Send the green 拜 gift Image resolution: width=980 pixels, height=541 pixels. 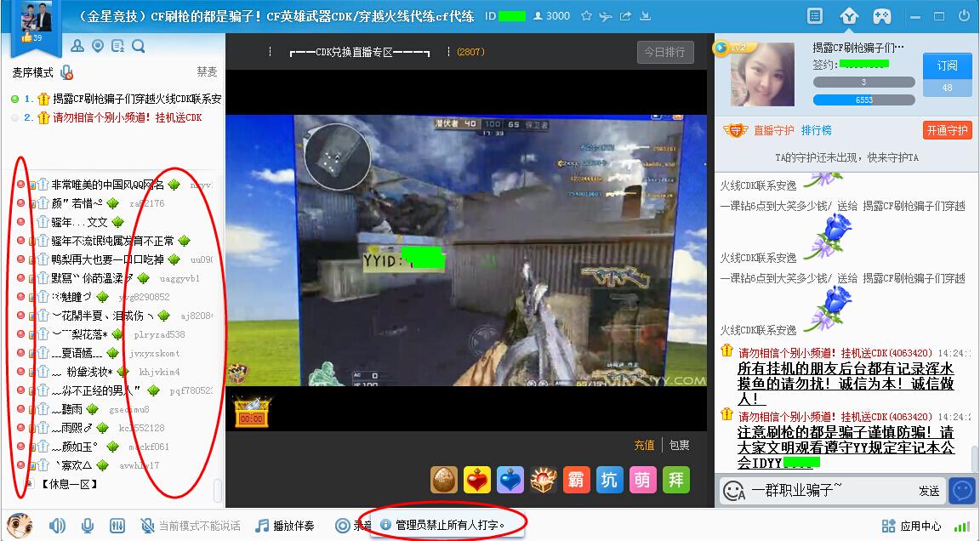coord(675,480)
